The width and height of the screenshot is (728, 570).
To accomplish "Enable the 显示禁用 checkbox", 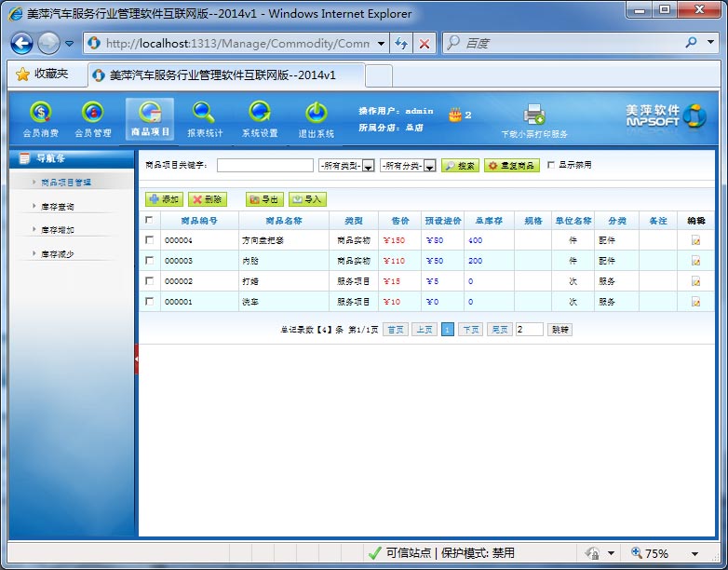I will click(551, 165).
